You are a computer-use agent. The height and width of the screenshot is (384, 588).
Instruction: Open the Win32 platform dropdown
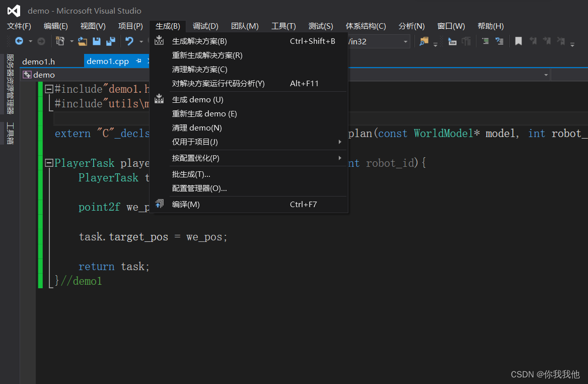point(406,41)
